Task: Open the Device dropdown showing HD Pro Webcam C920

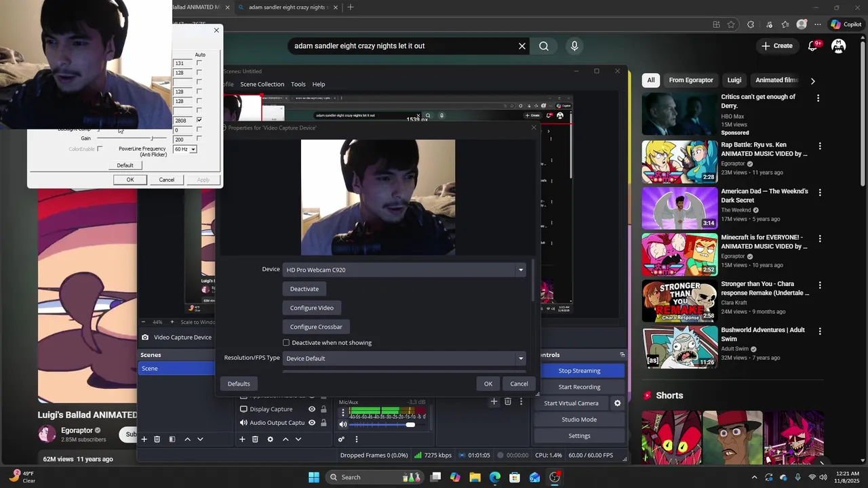Action: point(405,270)
